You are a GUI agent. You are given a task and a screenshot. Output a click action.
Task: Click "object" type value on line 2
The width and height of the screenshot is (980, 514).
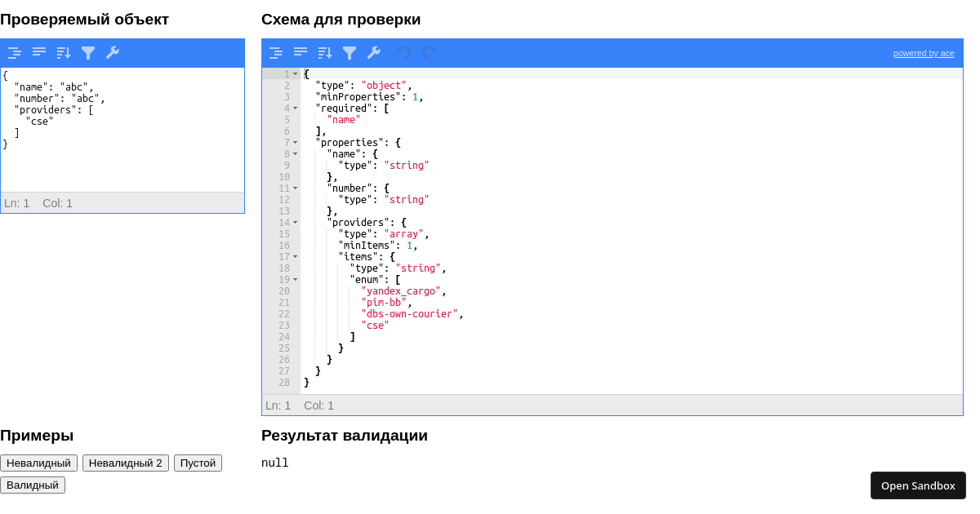tap(384, 86)
